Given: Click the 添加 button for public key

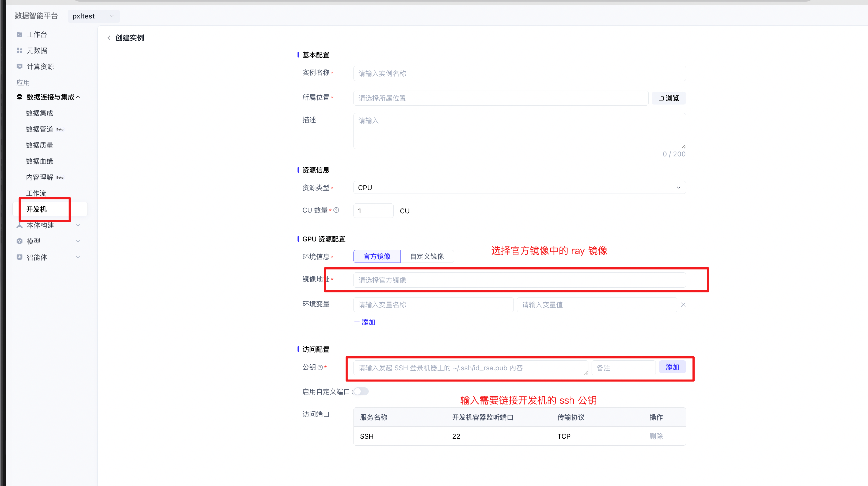Looking at the screenshot, I should click(672, 367).
